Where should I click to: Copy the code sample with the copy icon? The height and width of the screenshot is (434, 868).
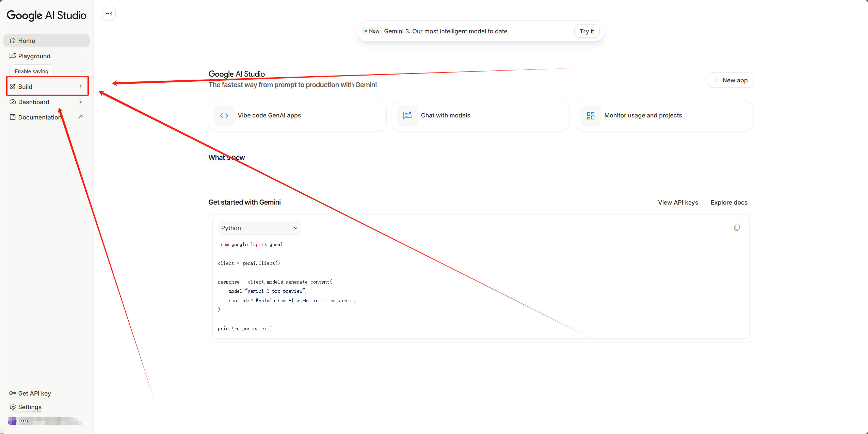tap(737, 227)
